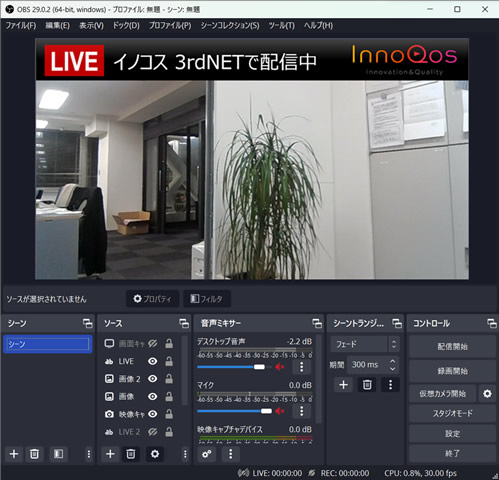The width and height of the screenshot is (499, 480).
Task: Start virtual camera with 仮想カメラ開始
Action: click(443, 394)
